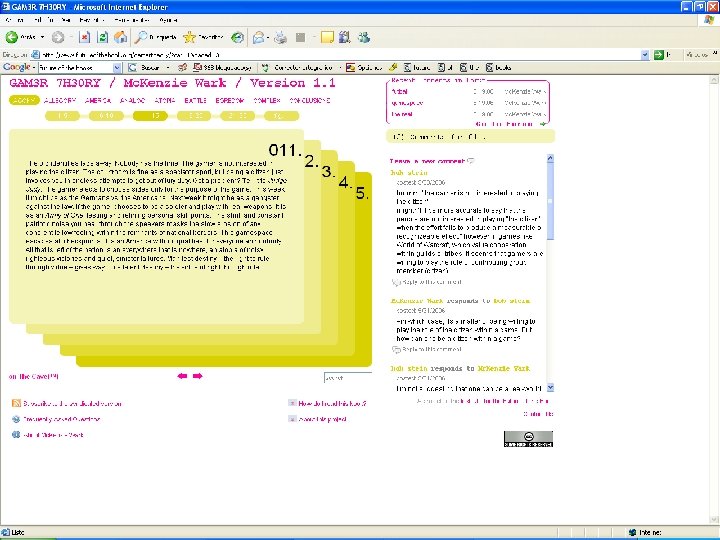Stop page loading with red X icon
The image size is (720, 540).
(84, 37)
